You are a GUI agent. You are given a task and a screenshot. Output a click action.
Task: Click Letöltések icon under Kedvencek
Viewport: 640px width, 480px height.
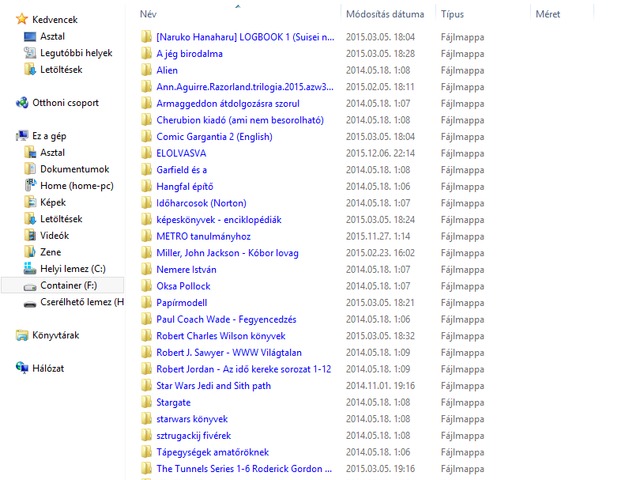[30, 69]
